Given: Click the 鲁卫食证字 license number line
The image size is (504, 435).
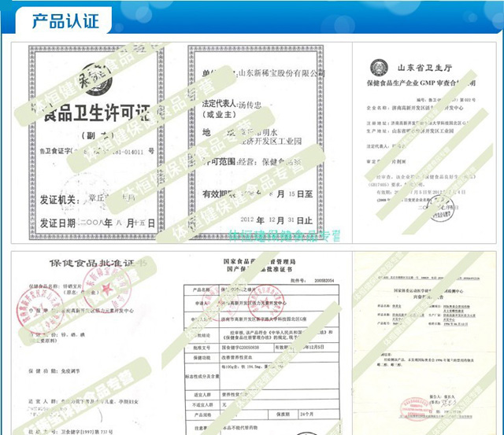Looking at the screenshot, I should (x=97, y=151).
